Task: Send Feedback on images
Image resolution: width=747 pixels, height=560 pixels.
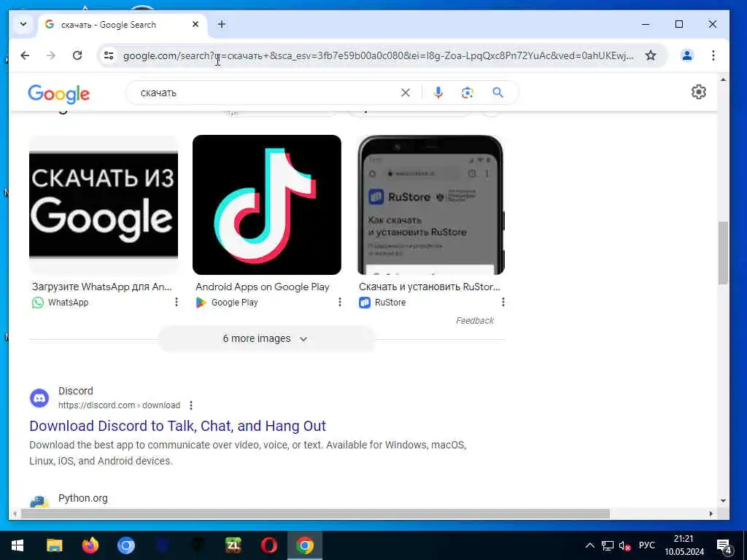Action: 474,321
